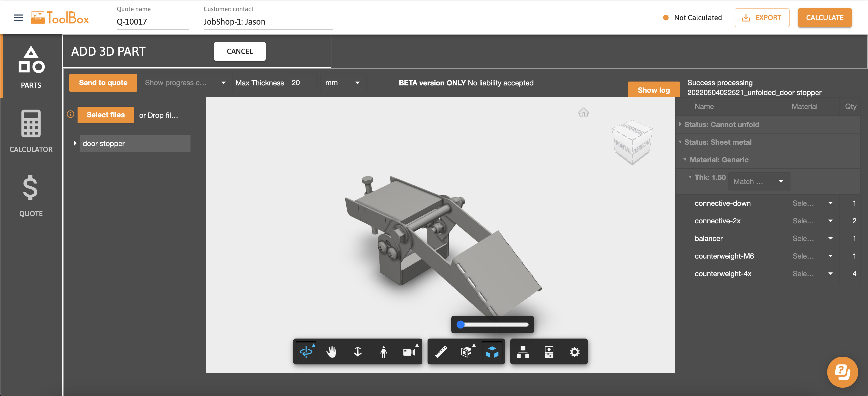868x396 pixels.
Task: Switch to the Quote section
Action: pyautogui.click(x=31, y=196)
